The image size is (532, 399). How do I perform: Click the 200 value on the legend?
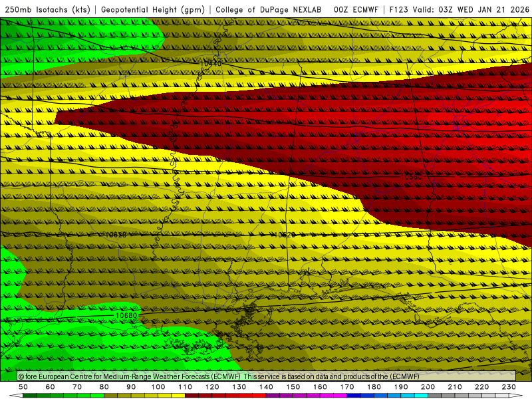428,387
